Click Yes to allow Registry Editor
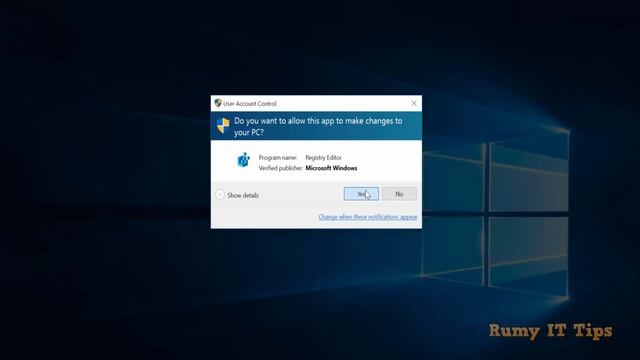The image size is (640, 360). 361,194
